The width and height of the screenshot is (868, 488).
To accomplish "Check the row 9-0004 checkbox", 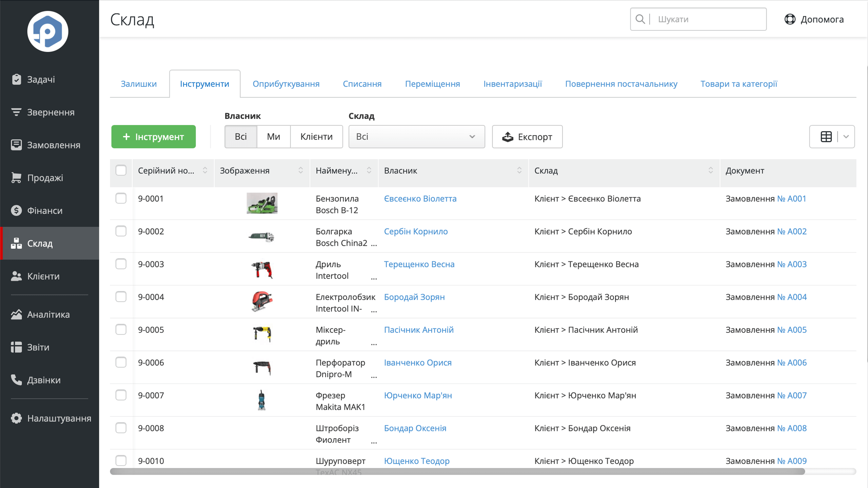I will (121, 297).
